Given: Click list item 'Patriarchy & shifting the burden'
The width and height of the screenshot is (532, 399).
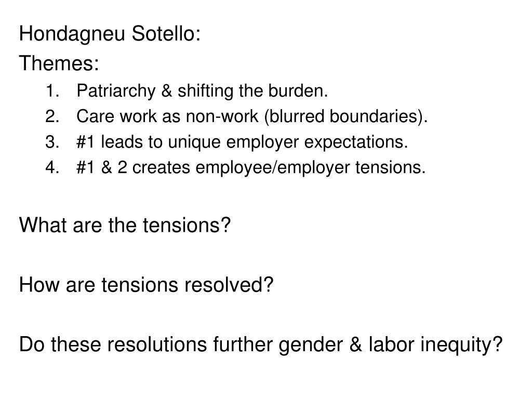Looking at the screenshot, I should (202, 91).
